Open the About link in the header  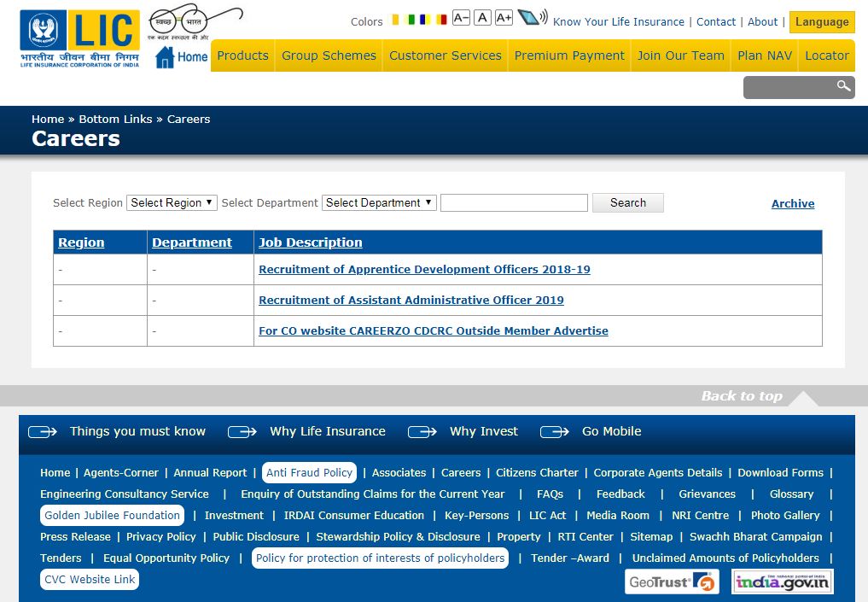[x=762, y=22]
